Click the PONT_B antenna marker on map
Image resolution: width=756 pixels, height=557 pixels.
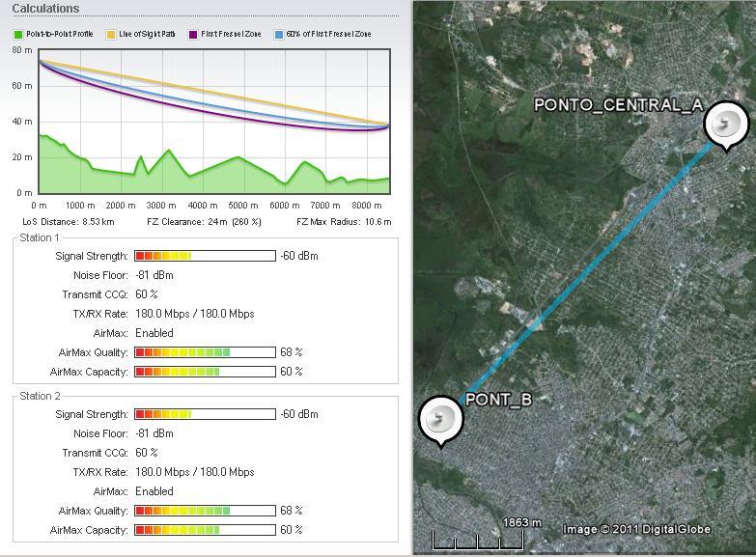click(x=441, y=418)
